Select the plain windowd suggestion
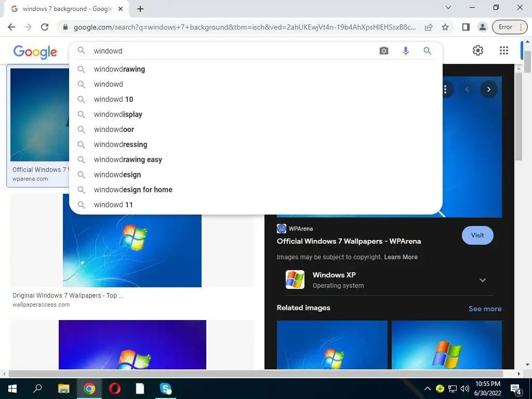The image size is (532, 399). [256, 84]
